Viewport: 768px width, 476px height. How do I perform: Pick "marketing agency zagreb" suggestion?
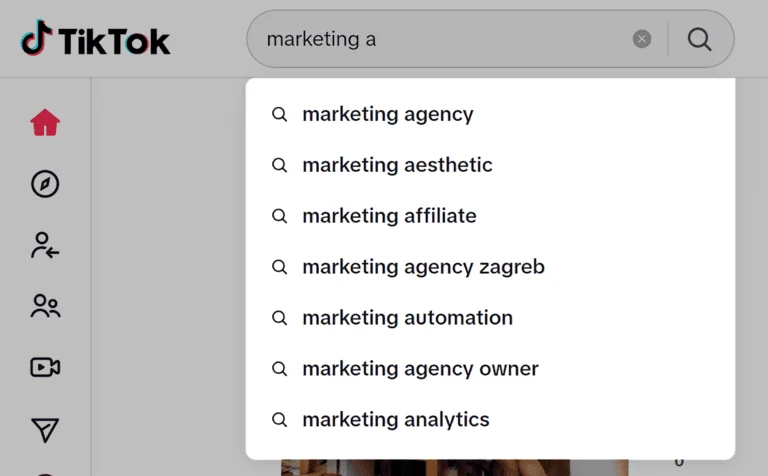(423, 267)
